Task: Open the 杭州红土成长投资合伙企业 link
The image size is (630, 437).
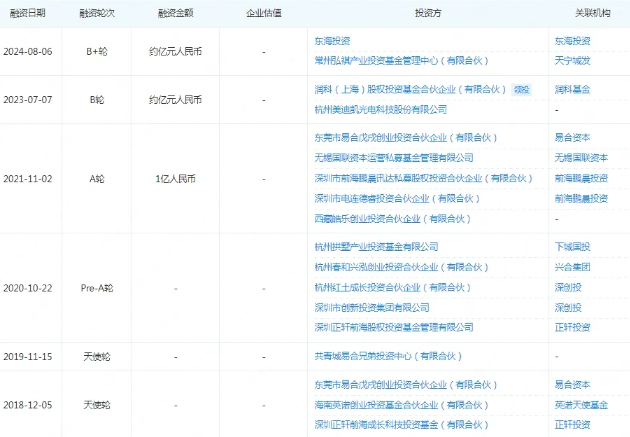Action: click(393, 287)
